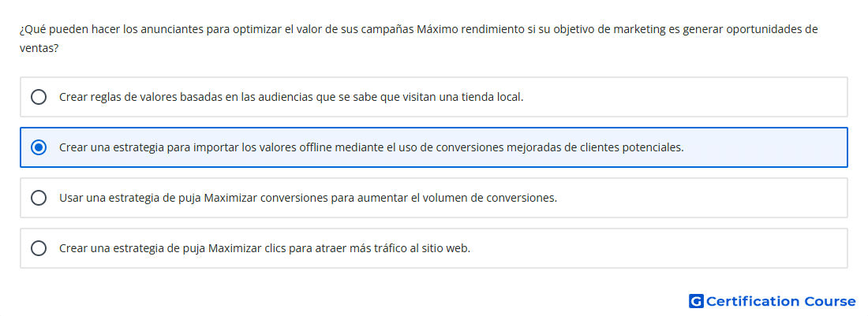This screenshot has width=868, height=316.
Task: Click the selected radio for offline values import
Action: (39, 147)
